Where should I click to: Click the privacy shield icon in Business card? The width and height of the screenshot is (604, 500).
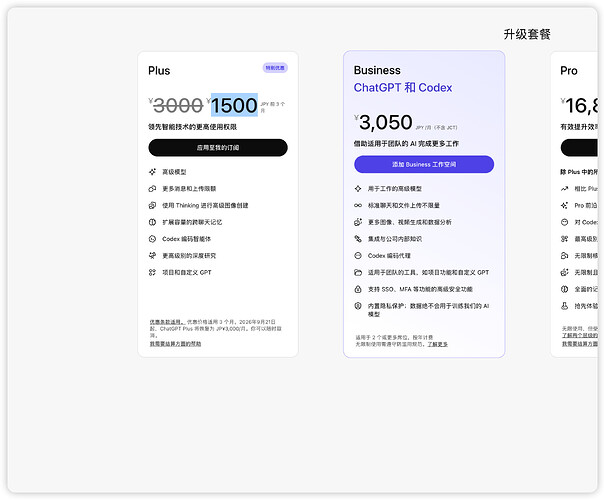(358, 306)
